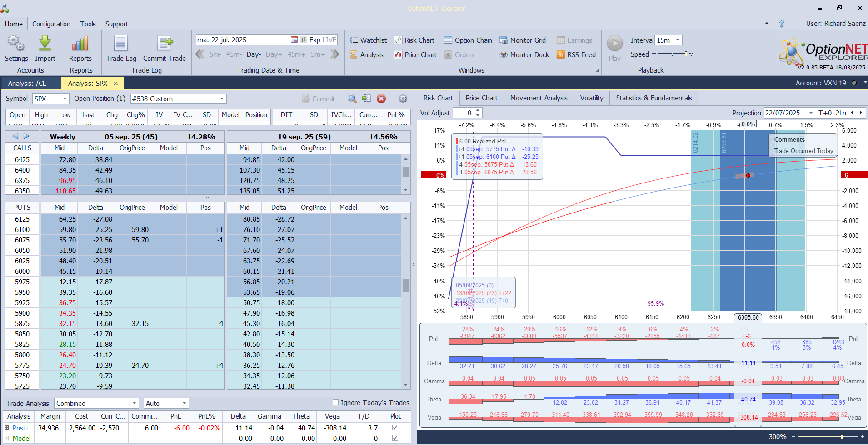This screenshot has width=868, height=445.
Task: Click the Day+ time step button
Action: coord(274,54)
